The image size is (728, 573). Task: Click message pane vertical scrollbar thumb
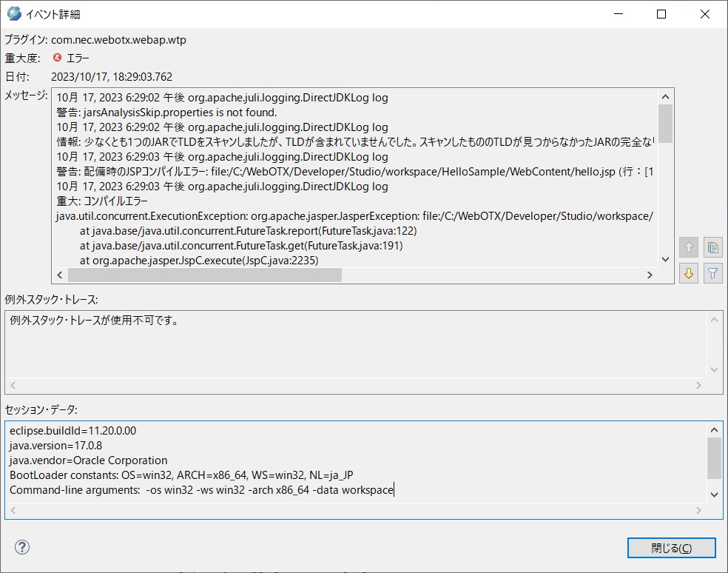(665, 123)
